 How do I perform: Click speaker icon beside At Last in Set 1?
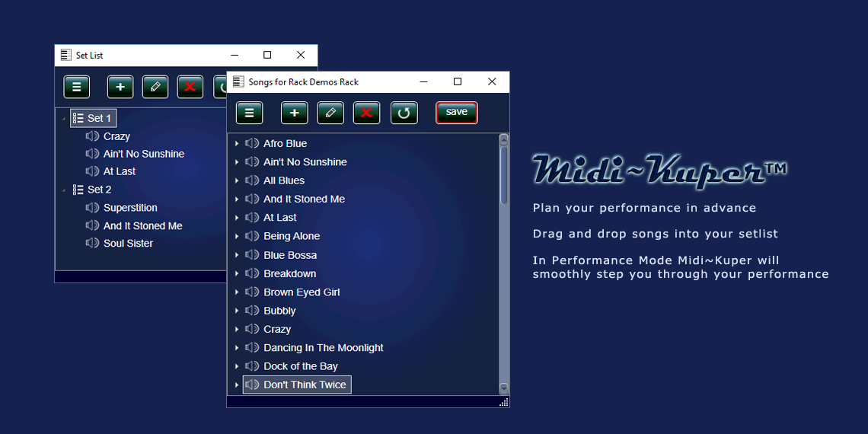tap(92, 171)
